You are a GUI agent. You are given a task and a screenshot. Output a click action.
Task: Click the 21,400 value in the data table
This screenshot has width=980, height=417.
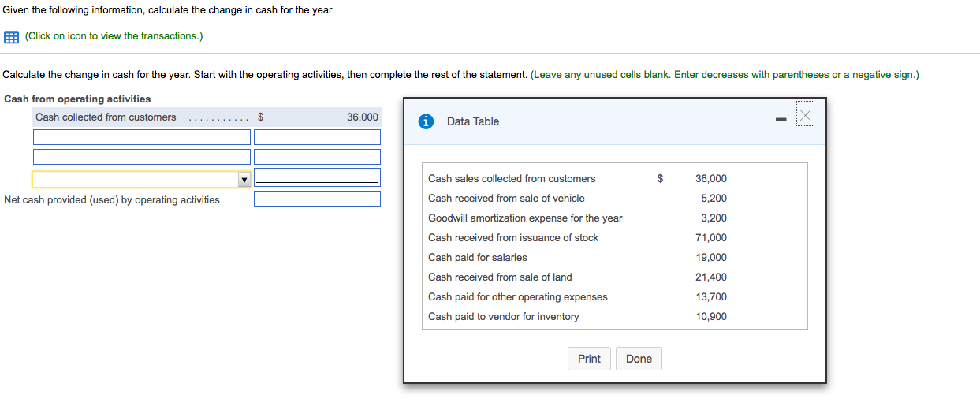pos(711,277)
